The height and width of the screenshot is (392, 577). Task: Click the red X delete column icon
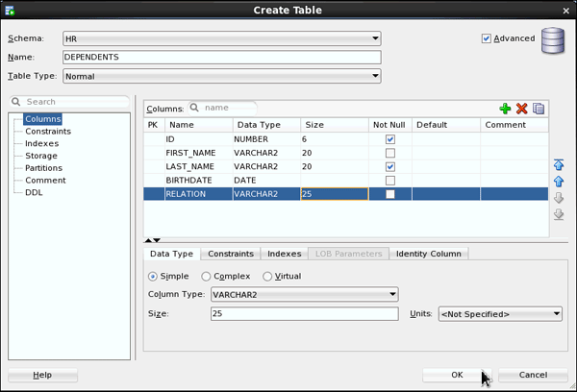(x=521, y=110)
